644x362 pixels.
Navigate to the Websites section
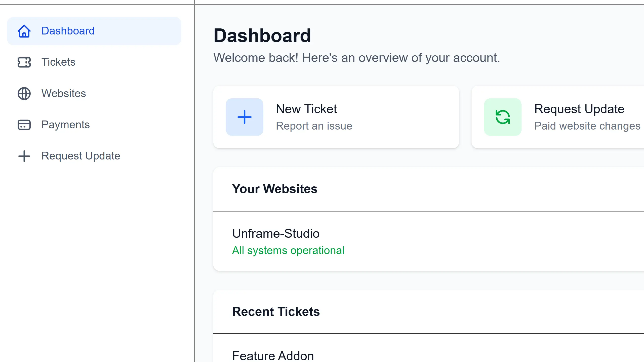[x=63, y=93]
